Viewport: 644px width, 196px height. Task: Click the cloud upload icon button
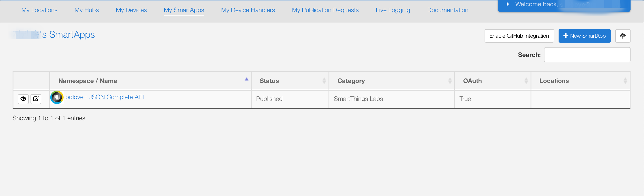click(622, 36)
